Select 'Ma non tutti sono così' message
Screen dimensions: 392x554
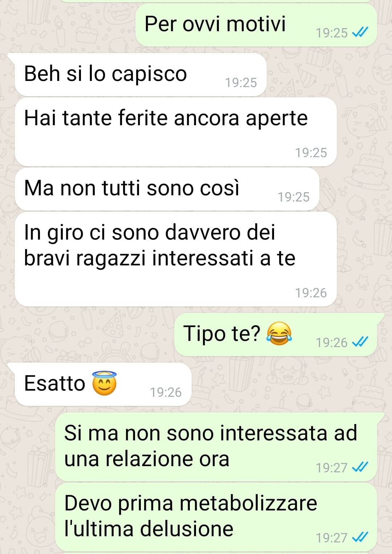pos(167,189)
